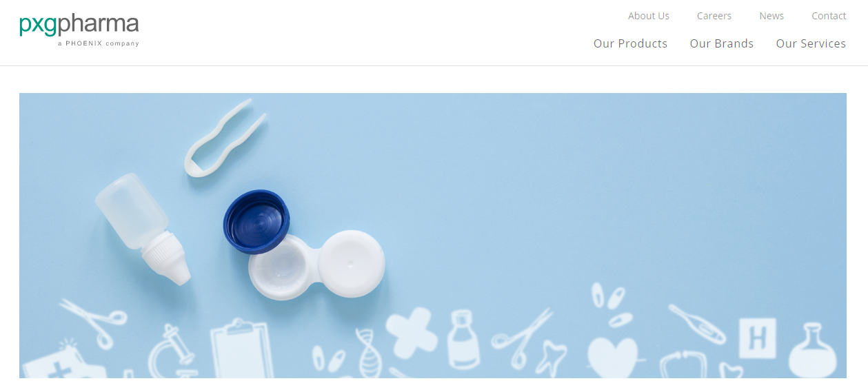
Task: Open the Our Services menu
Action: point(811,43)
